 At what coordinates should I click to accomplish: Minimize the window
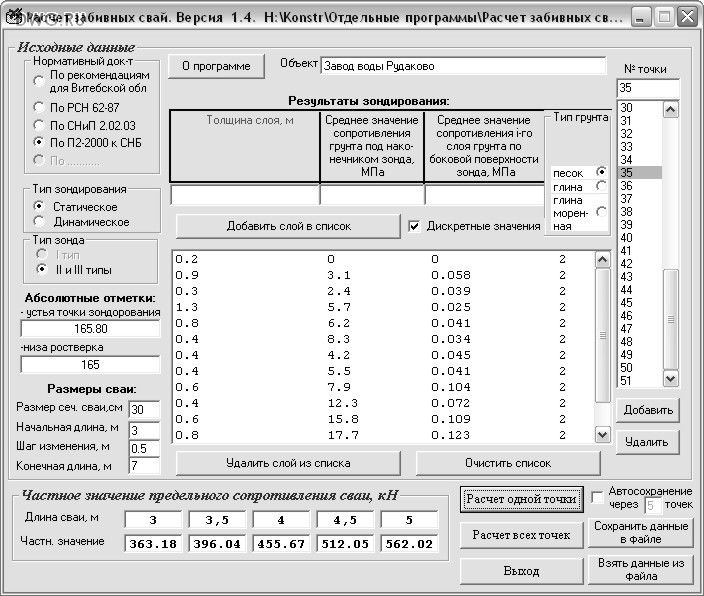pyautogui.click(x=641, y=17)
